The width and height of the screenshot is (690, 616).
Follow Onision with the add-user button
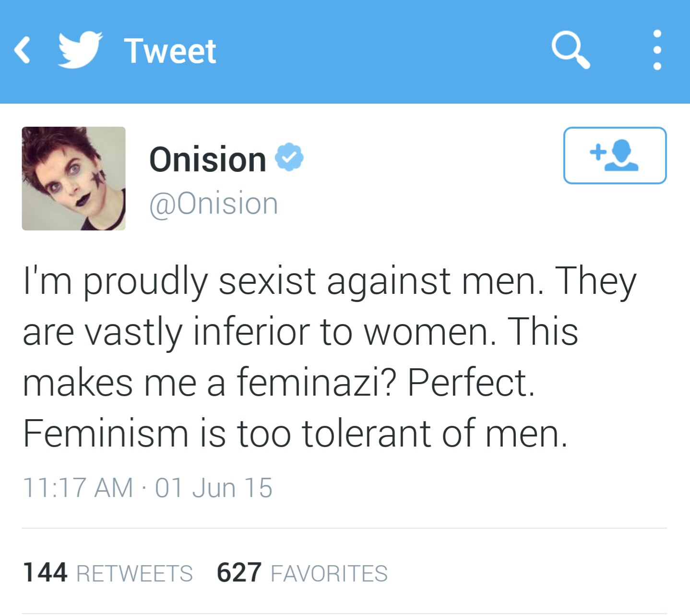click(615, 155)
